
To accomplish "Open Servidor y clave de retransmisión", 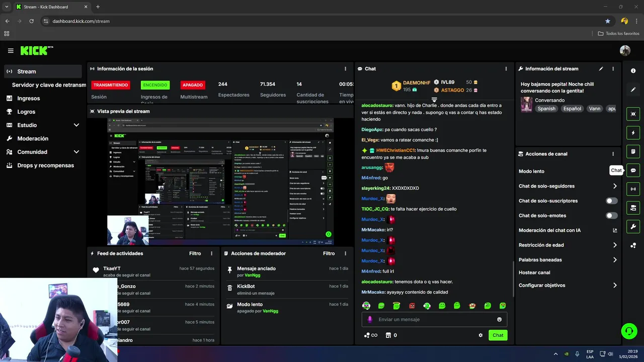I will coord(49,85).
